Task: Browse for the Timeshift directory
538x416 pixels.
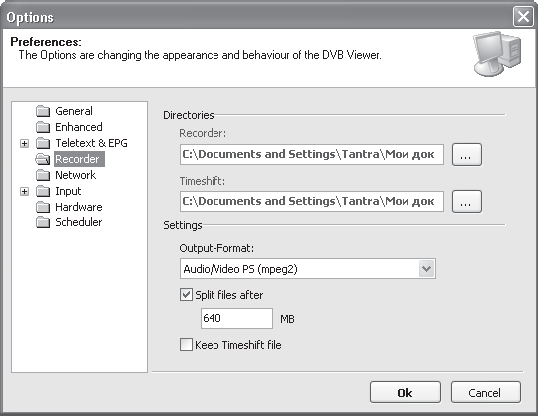Action: tap(467, 202)
